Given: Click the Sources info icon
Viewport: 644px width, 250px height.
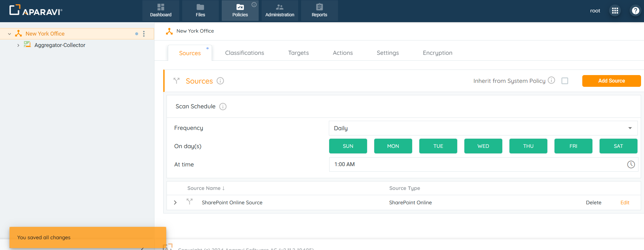Looking at the screenshot, I should pyautogui.click(x=220, y=81).
